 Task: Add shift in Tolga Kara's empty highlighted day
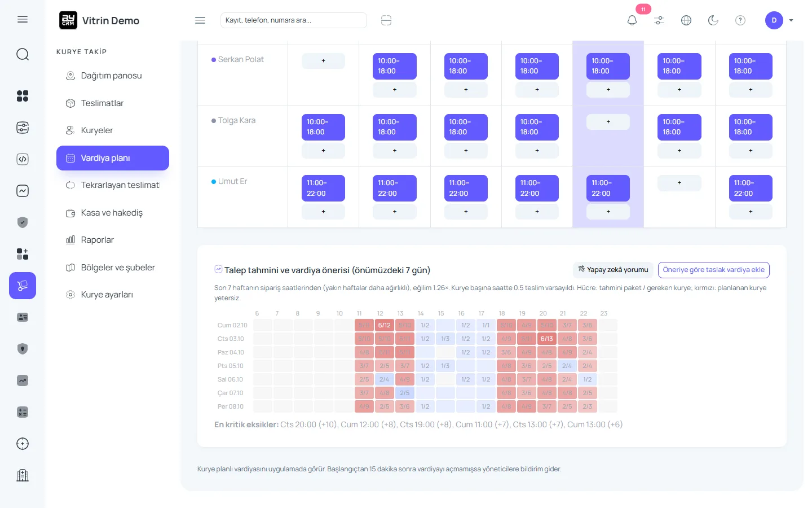click(608, 122)
